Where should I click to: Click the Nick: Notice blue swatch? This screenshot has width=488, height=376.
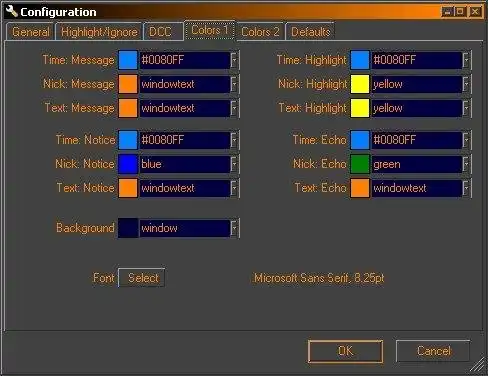(128, 164)
